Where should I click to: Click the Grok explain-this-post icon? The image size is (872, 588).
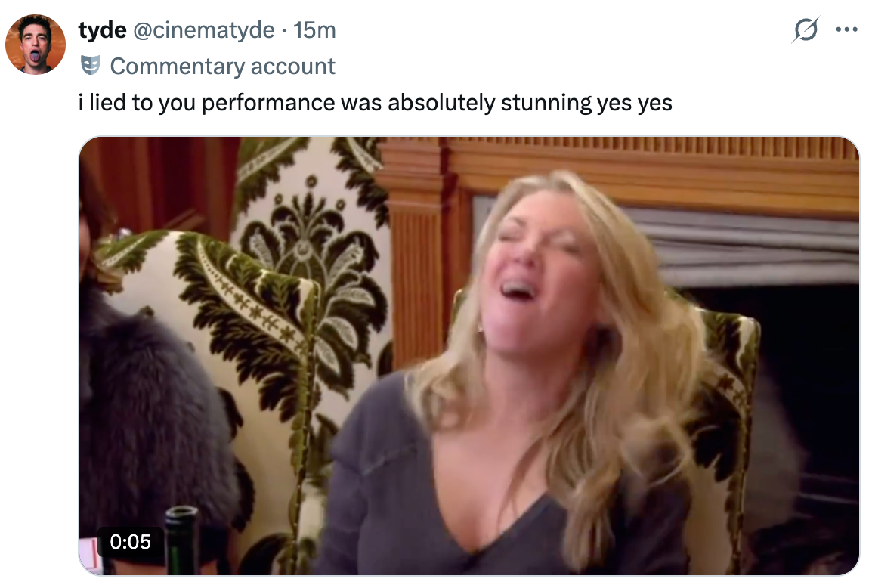tap(806, 31)
